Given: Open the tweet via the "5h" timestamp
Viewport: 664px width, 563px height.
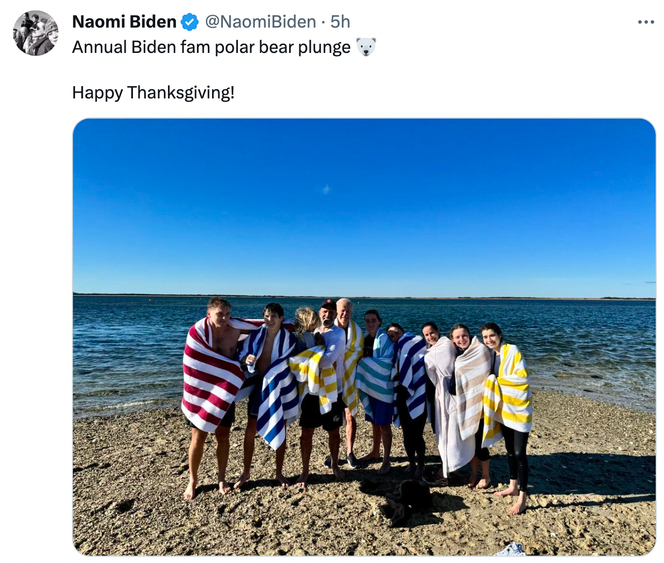Looking at the screenshot, I should [x=340, y=22].
